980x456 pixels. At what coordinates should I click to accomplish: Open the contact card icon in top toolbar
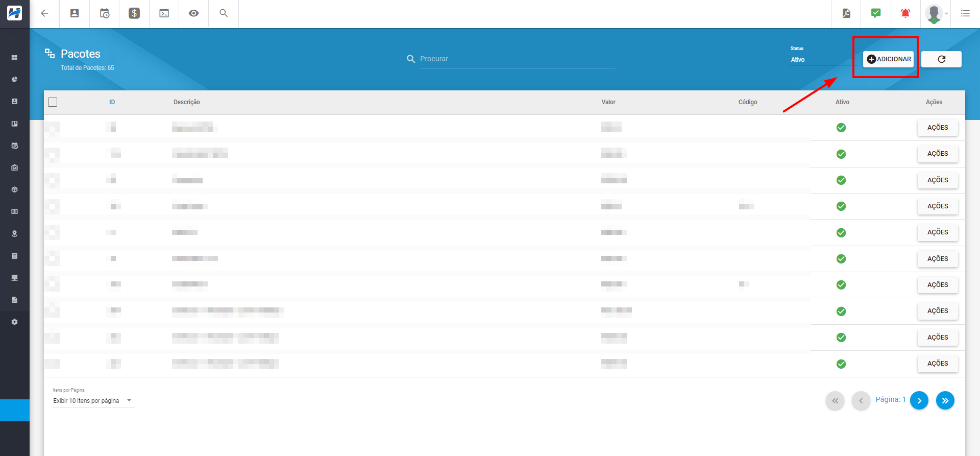click(x=75, y=13)
